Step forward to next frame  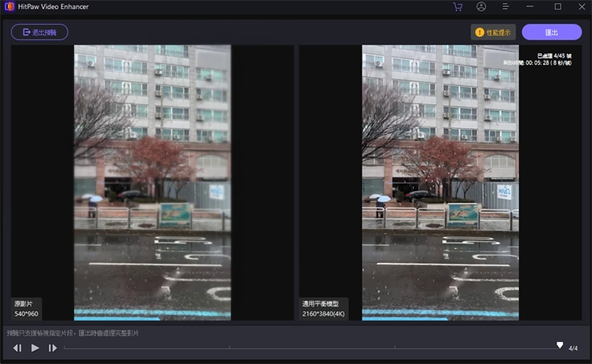tap(53, 348)
